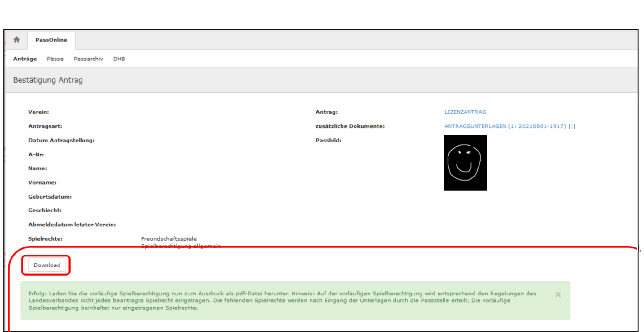Go to the Pässe section
This screenshot has width=644, height=332.
point(55,59)
